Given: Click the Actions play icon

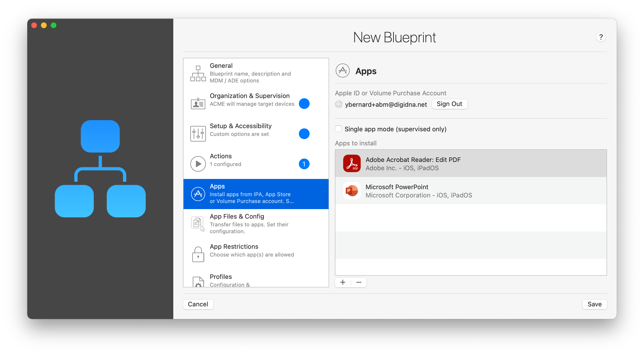Looking at the screenshot, I should click(198, 164).
